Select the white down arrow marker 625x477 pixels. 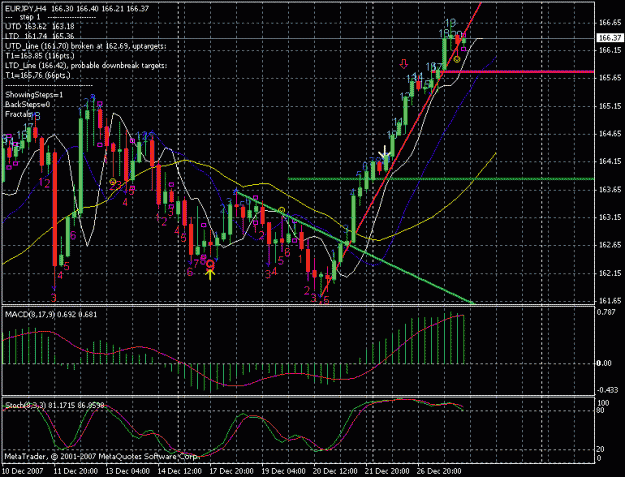point(384,151)
